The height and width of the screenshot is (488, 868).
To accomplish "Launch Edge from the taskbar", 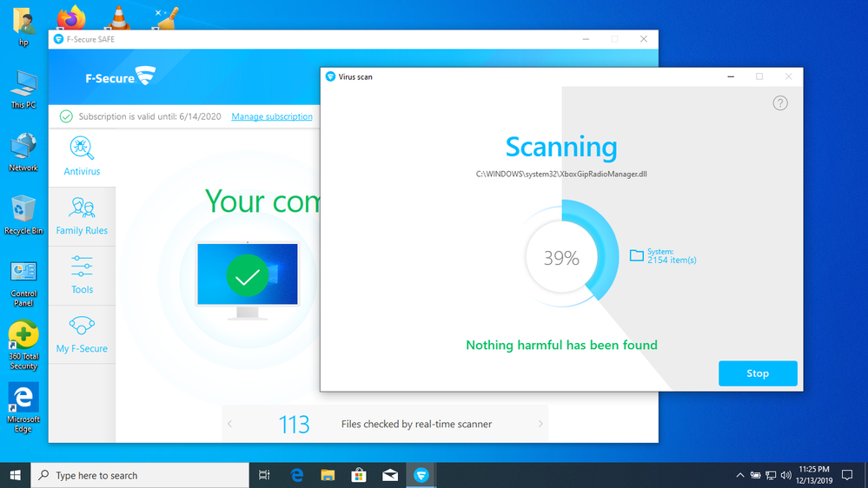I will click(x=296, y=475).
